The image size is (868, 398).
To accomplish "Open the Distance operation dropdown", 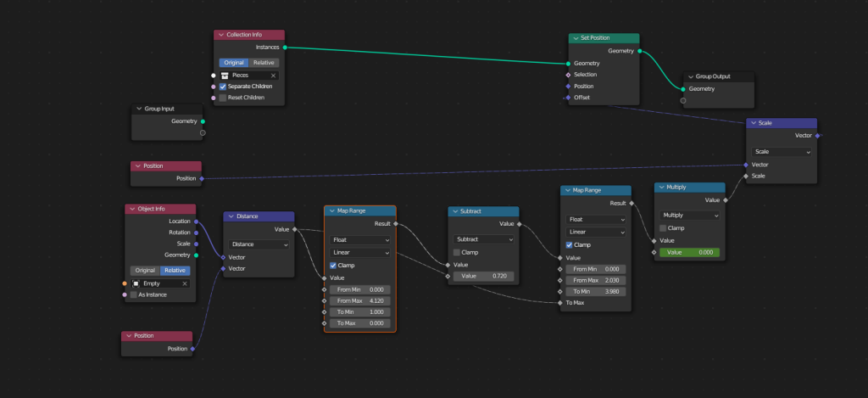I will 259,244.
